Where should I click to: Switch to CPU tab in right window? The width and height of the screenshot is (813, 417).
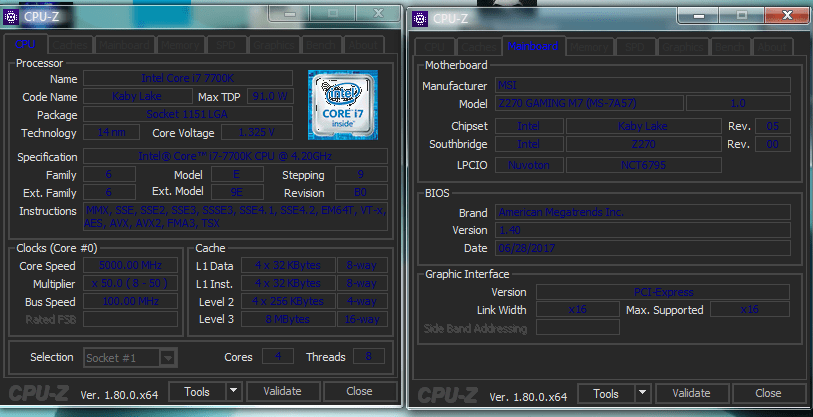click(434, 47)
